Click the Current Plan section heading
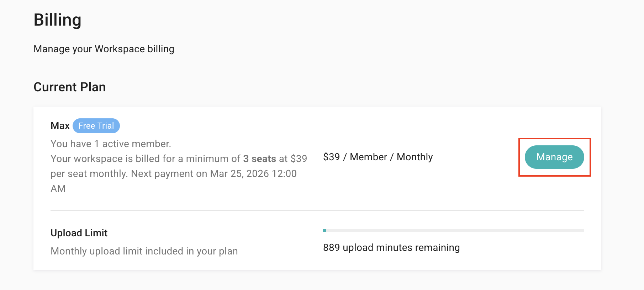Image resolution: width=644 pixels, height=290 pixels. click(69, 87)
